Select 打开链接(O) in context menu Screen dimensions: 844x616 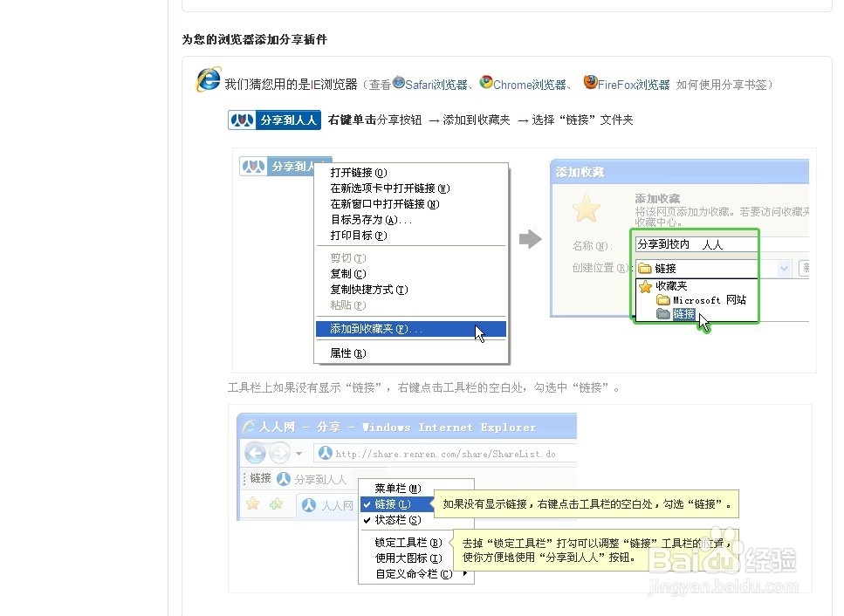click(359, 173)
